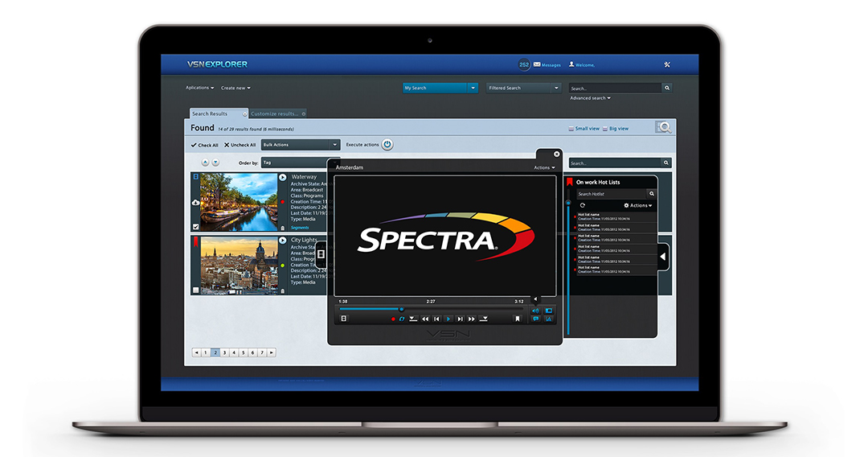
Task: Click the sort ascending up arrow
Action: [x=205, y=163]
